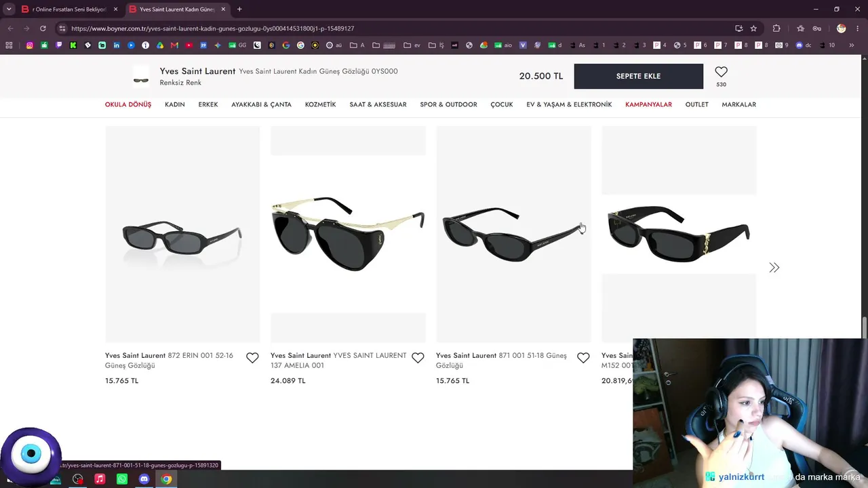Open the Instagram bookmark
The image size is (868, 488).
tap(30, 45)
